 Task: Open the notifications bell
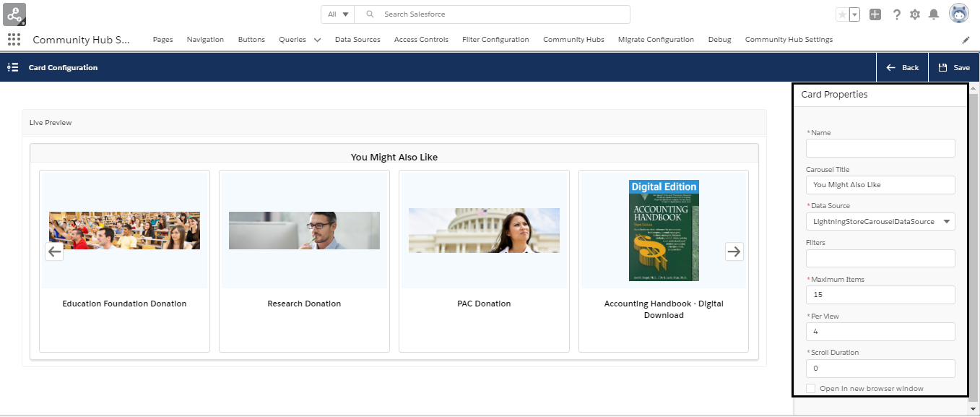click(934, 14)
